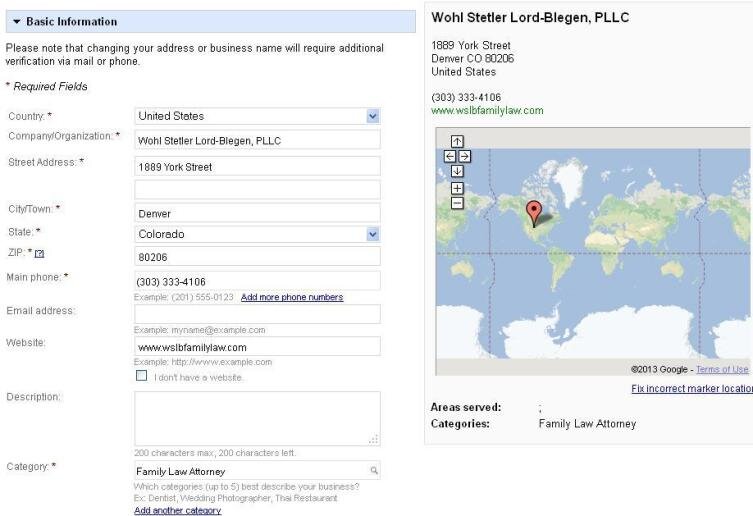Check "I don't have a website" box
The height and width of the screenshot is (516, 753).
141,376
